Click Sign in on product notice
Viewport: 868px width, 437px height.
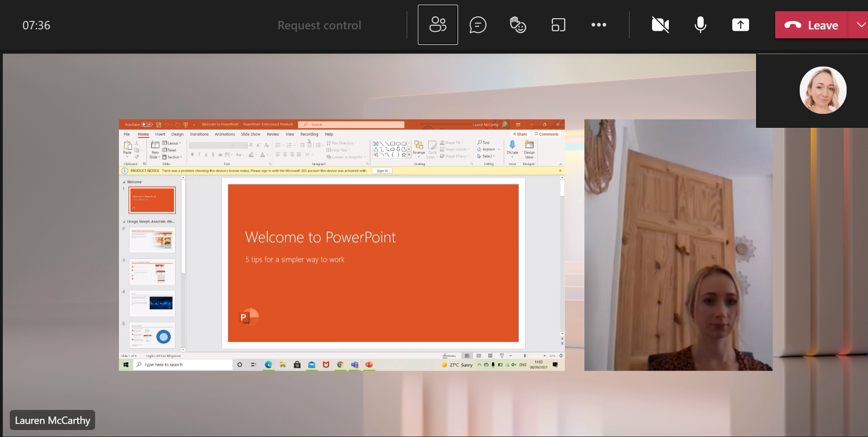point(382,171)
